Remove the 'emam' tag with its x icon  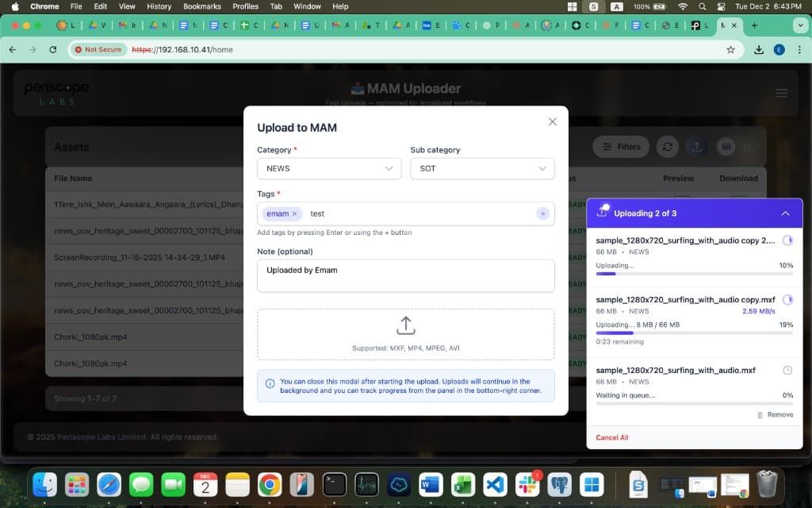pos(294,214)
